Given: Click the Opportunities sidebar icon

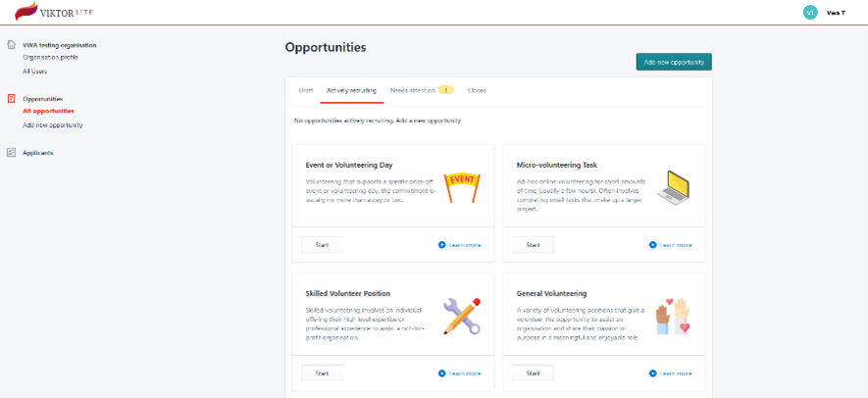Looking at the screenshot, I should click(12, 99).
